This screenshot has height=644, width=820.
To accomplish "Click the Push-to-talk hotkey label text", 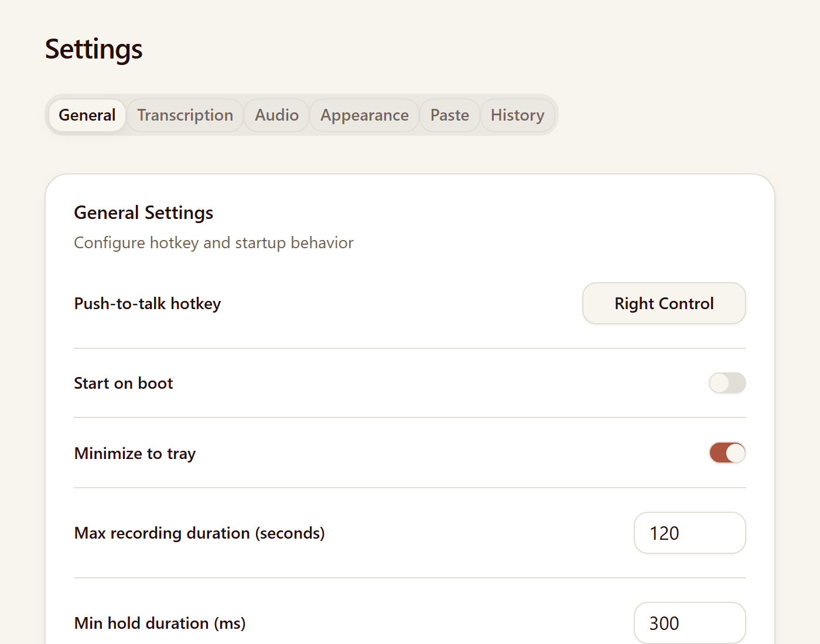I will tap(148, 304).
